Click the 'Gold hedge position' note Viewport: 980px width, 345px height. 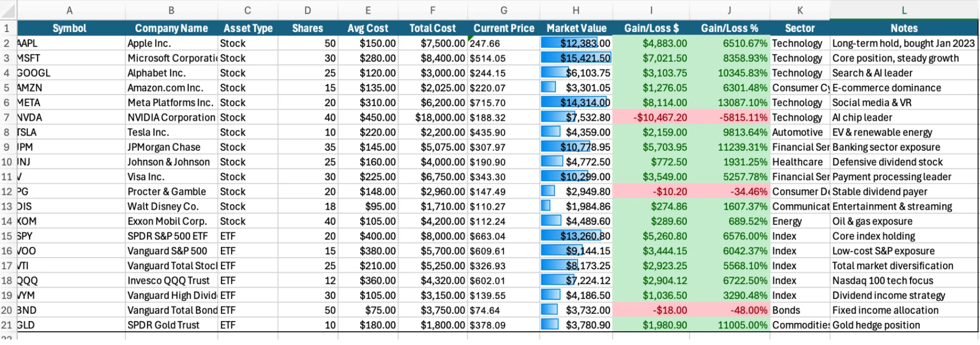coord(904,325)
